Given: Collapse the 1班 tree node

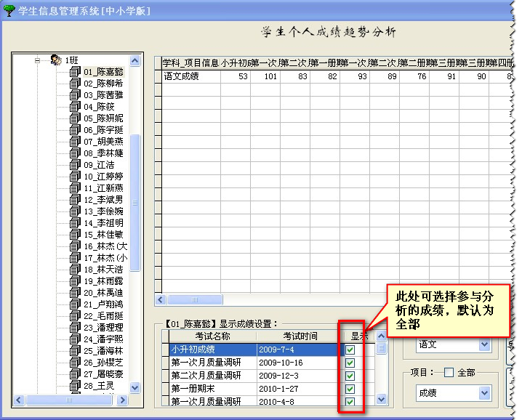Looking at the screenshot, I should coord(38,60).
